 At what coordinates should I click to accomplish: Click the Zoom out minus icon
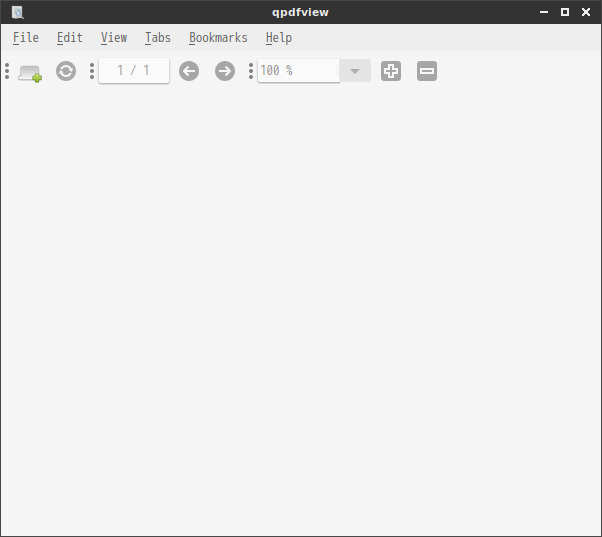427,71
